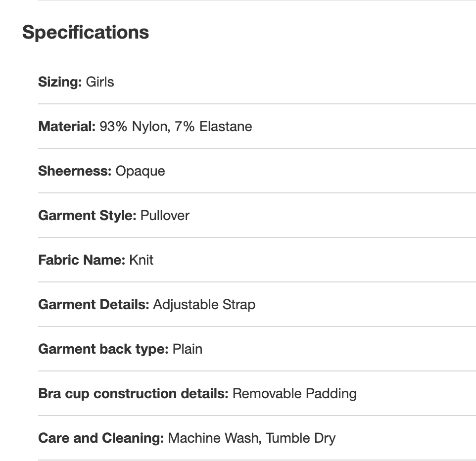Viewport: 476px width, 461px height.
Task: Click the Fabric Name label
Action: click(82, 260)
